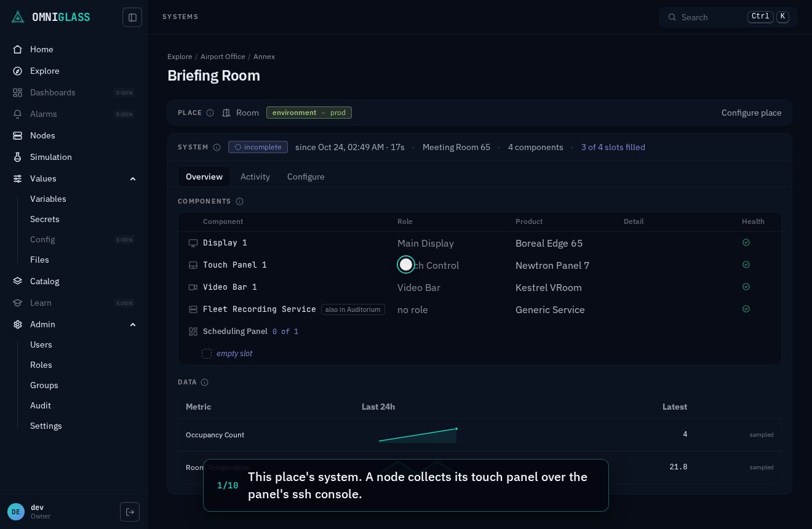The width and height of the screenshot is (812, 529).
Task: Go to Nodes in the sidebar
Action: [x=74, y=135]
